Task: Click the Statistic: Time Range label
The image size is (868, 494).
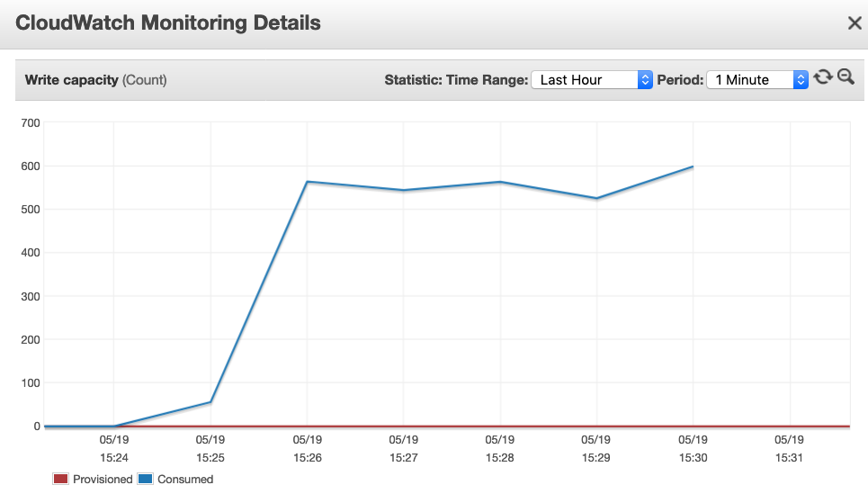Action: [456, 80]
